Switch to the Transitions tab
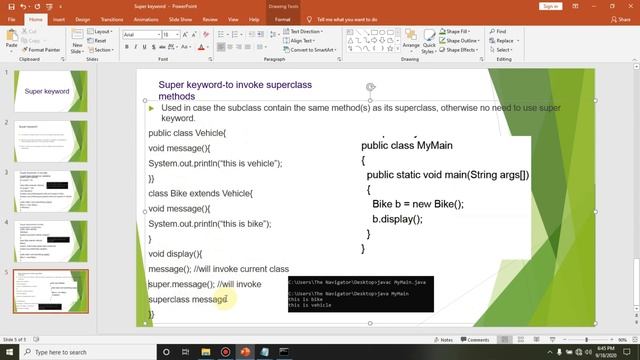This screenshot has width=640, height=360. point(112,20)
